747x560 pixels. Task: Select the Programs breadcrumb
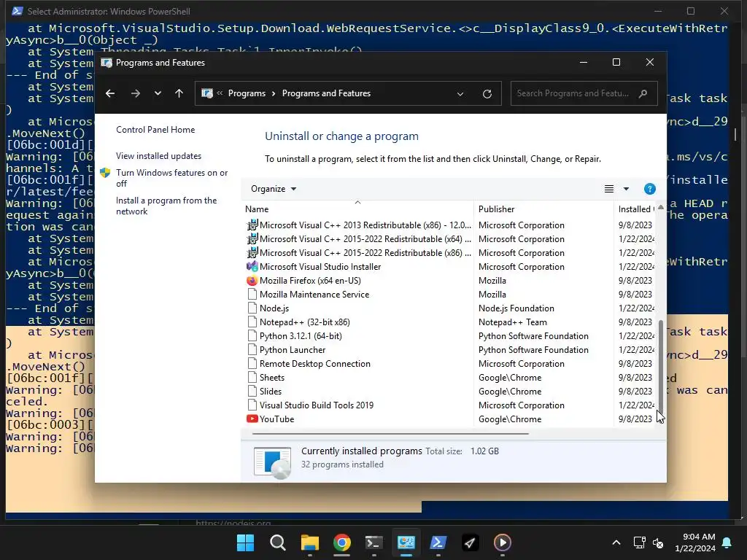(x=247, y=93)
